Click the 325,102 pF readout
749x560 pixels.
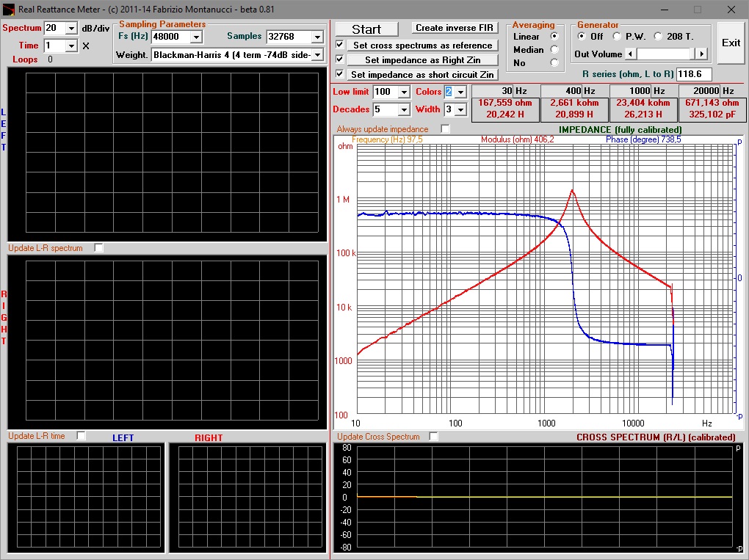coord(712,114)
